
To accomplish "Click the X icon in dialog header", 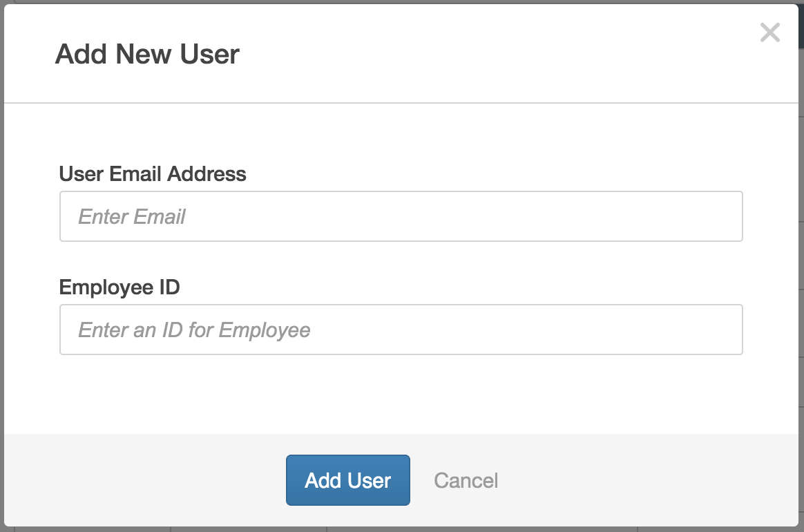I will (x=769, y=32).
